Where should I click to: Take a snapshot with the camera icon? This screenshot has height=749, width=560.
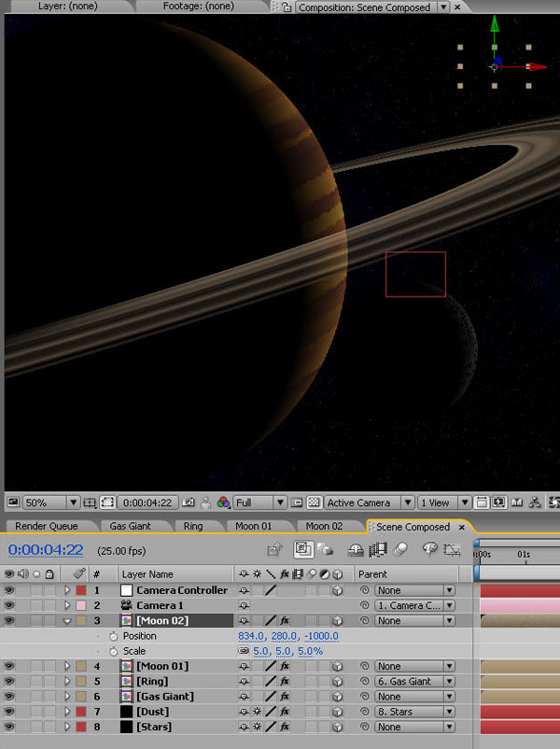tap(189, 502)
